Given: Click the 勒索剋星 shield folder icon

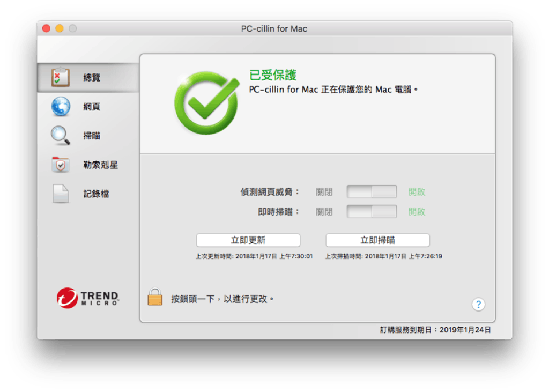Looking at the screenshot, I should [x=60, y=164].
